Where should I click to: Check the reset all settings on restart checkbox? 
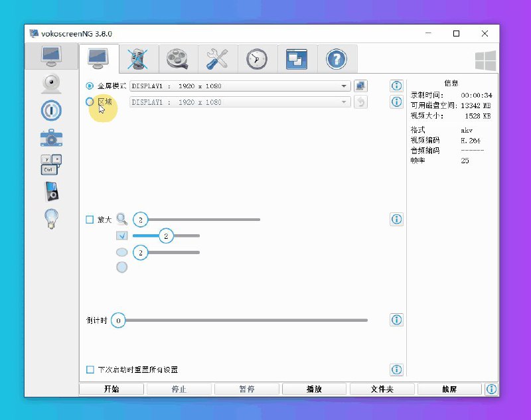pyautogui.click(x=88, y=369)
